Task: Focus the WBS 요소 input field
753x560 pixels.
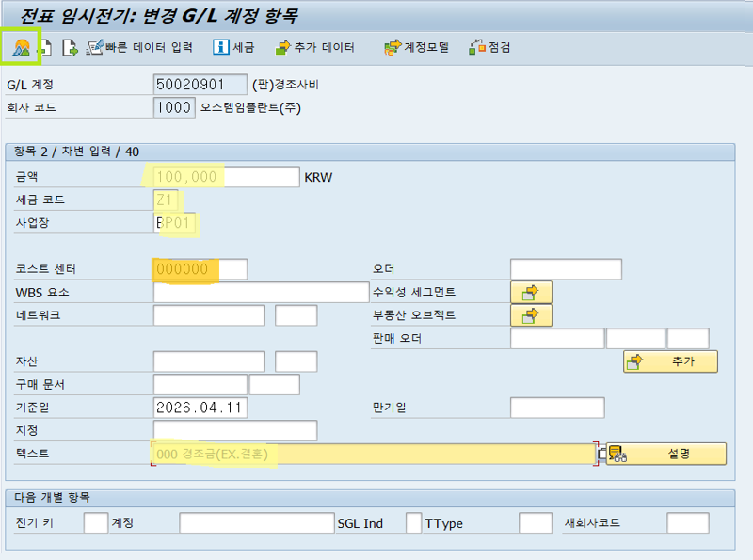Action: pos(261,293)
